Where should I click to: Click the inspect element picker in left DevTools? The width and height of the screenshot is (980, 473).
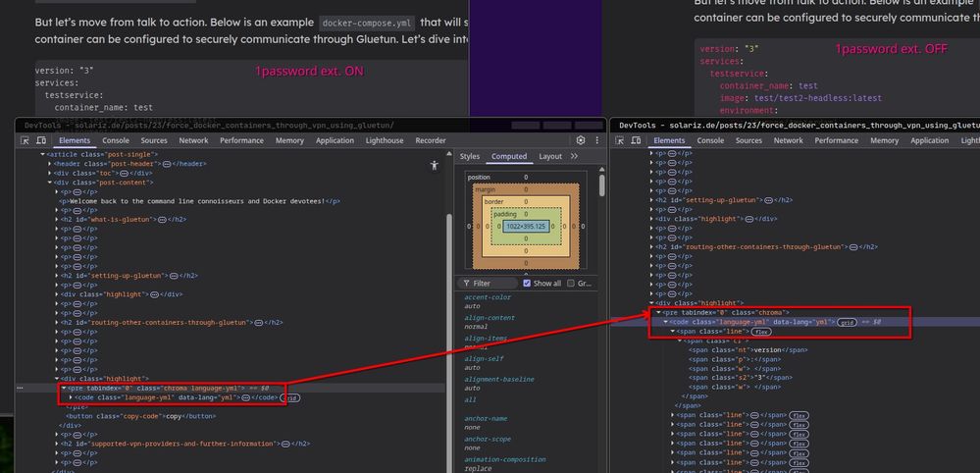[24, 140]
